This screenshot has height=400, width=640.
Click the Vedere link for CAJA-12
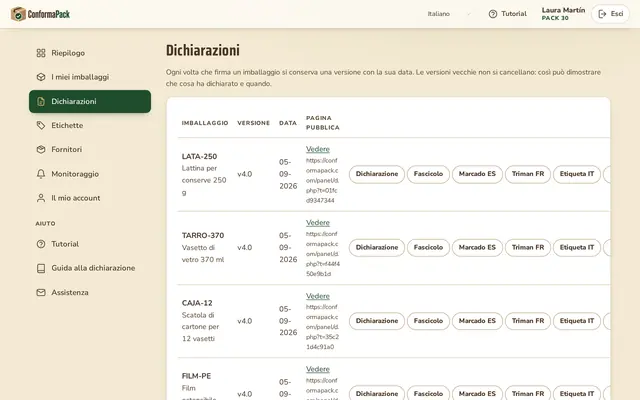point(318,296)
